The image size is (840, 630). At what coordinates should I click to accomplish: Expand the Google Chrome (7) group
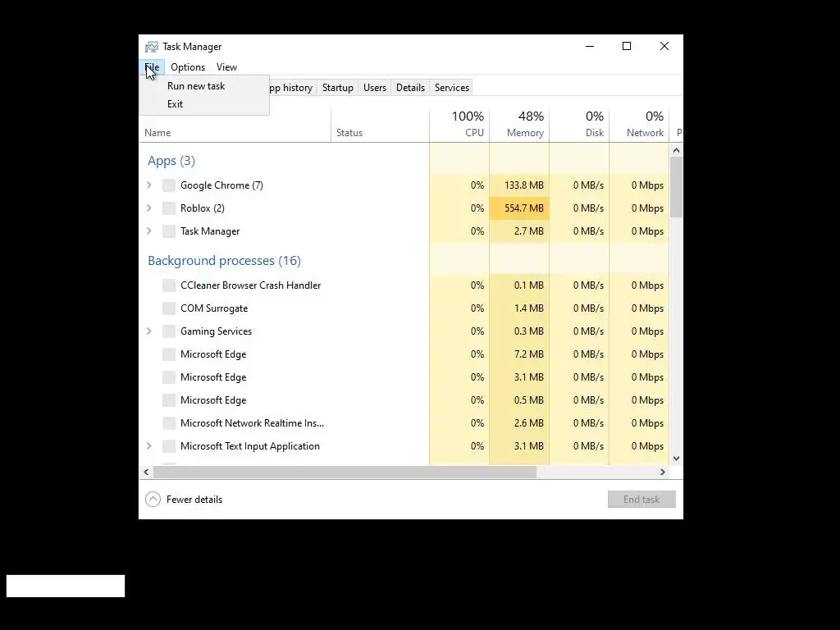(149, 185)
